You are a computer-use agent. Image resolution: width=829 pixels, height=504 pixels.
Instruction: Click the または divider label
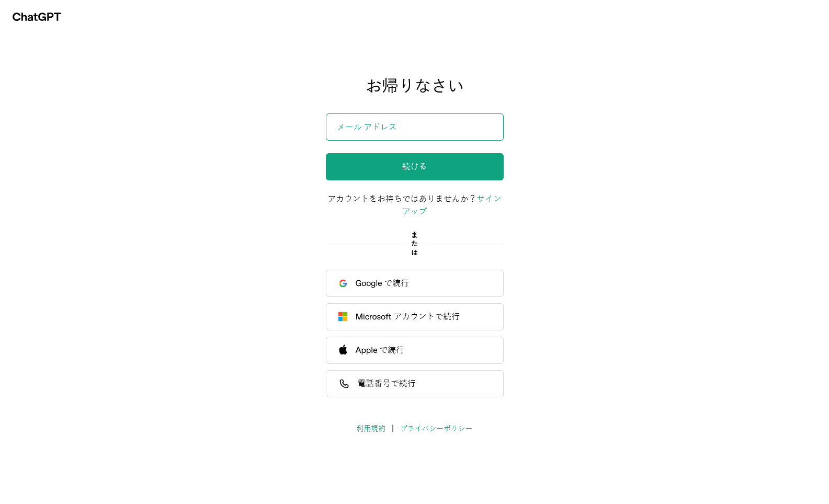pyautogui.click(x=415, y=244)
